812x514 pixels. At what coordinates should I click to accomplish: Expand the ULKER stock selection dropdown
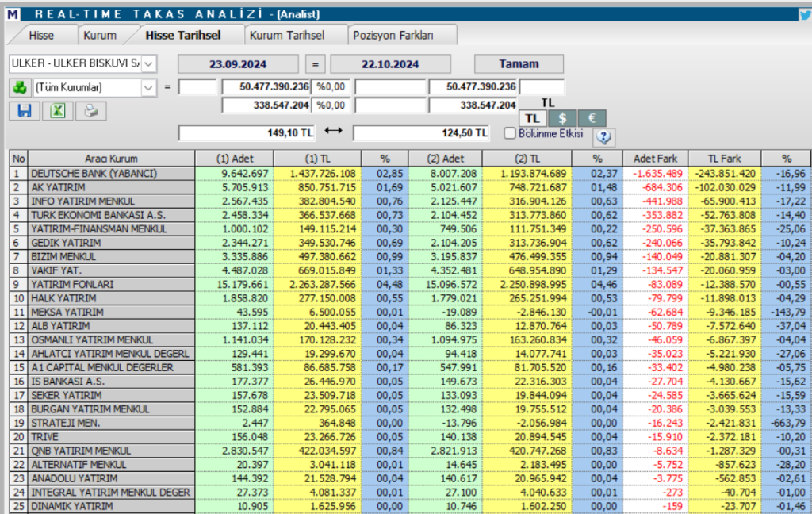pos(149,63)
